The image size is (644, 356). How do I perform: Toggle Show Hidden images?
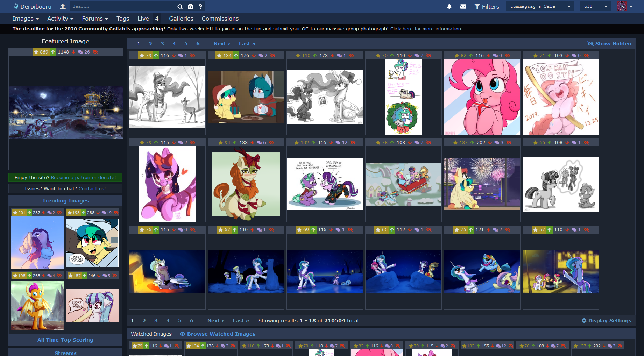pyautogui.click(x=609, y=43)
